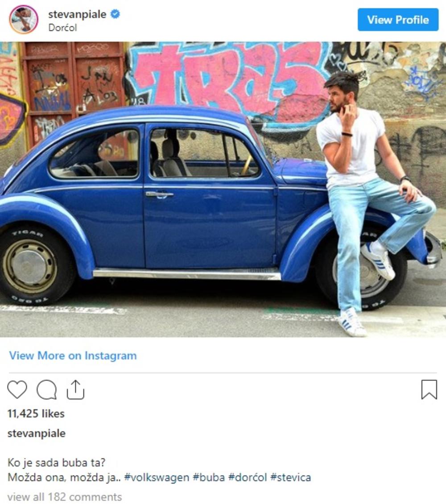This screenshot has width=446, height=504.
Task: Click the stevanpiale name above caption
Action: [36, 433]
